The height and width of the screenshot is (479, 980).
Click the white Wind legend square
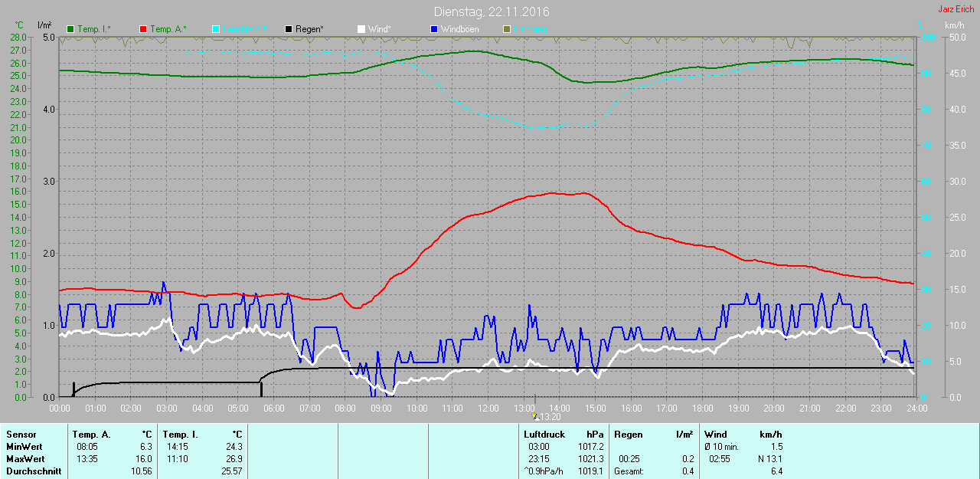click(361, 29)
